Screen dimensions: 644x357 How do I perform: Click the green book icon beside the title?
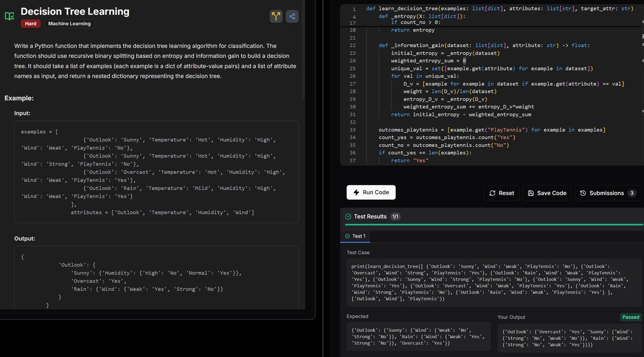pyautogui.click(x=9, y=16)
